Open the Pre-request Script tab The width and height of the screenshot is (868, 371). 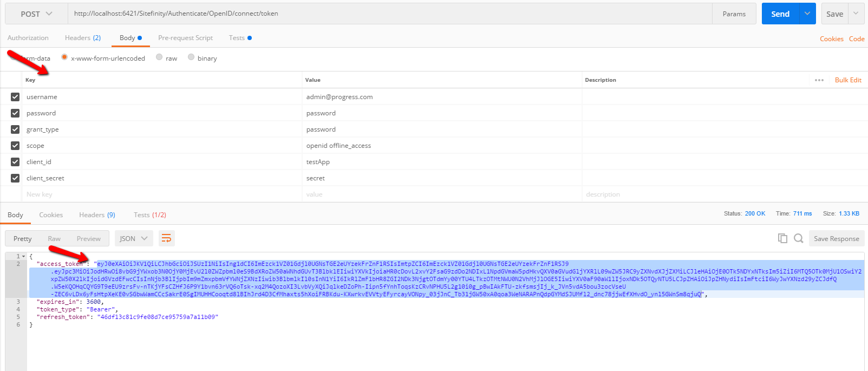(185, 38)
